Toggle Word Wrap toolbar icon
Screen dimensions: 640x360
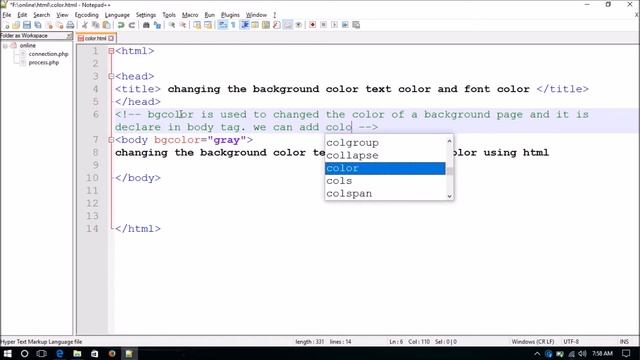pos(222,25)
